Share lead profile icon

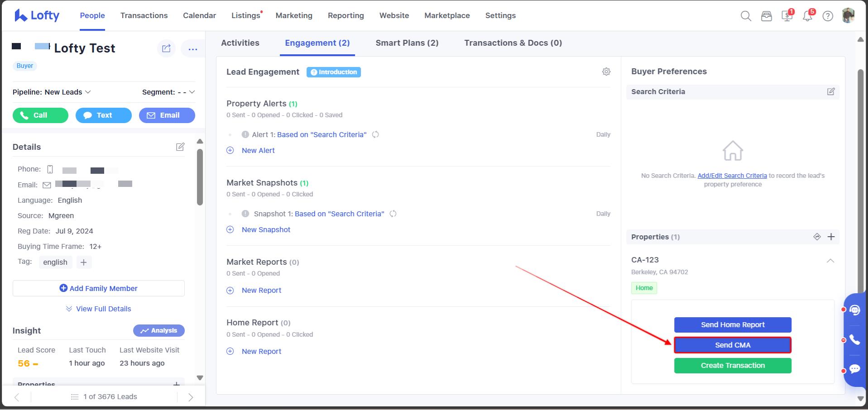pyautogui.click(x=166, y=48)
